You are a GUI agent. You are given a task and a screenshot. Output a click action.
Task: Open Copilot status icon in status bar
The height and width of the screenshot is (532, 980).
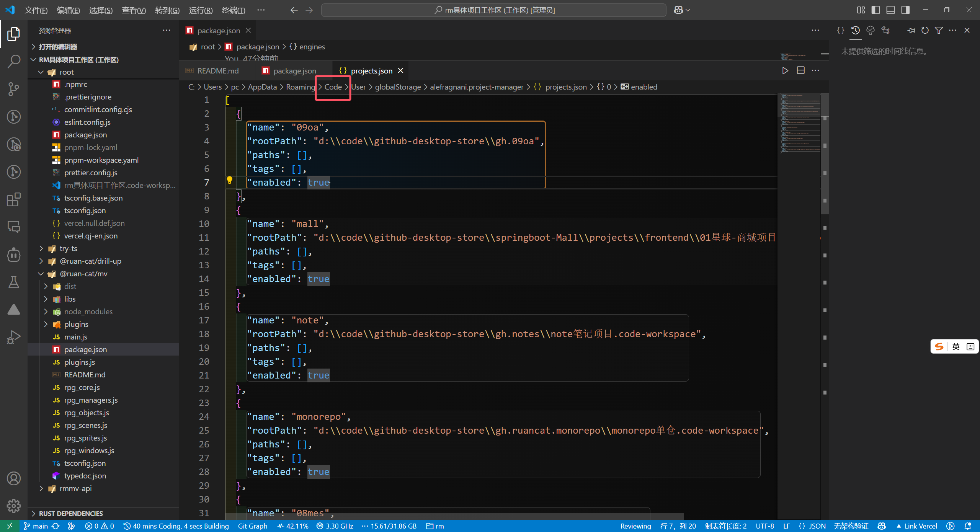tap(882, 526)
